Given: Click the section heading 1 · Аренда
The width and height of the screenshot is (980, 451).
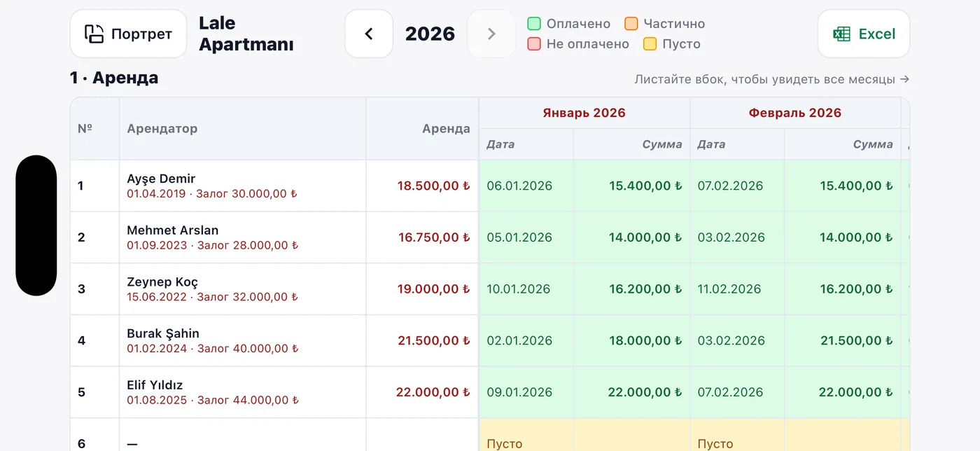Looking at the screenshot, I should [114, 78].
